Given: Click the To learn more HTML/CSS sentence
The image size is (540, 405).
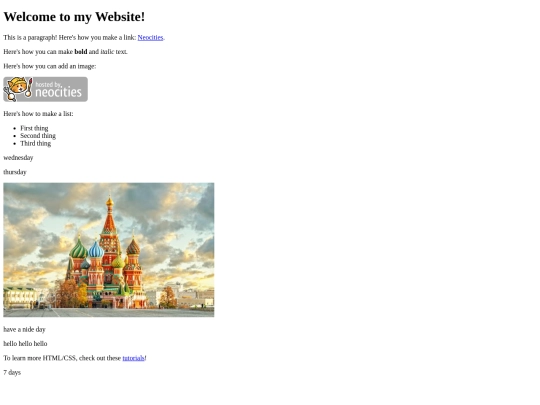Looking at the screenshot, I should [75, 358].
